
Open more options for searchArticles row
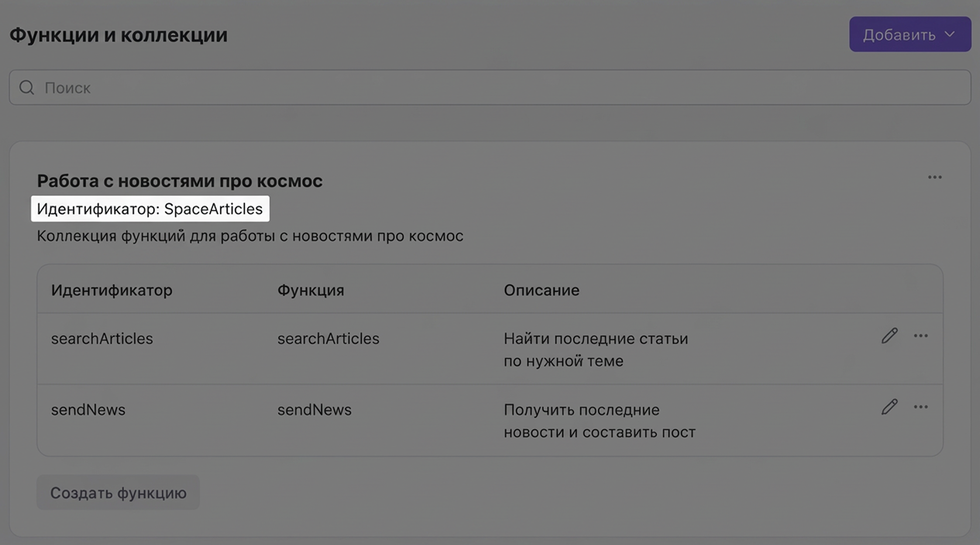coord(920,336)
